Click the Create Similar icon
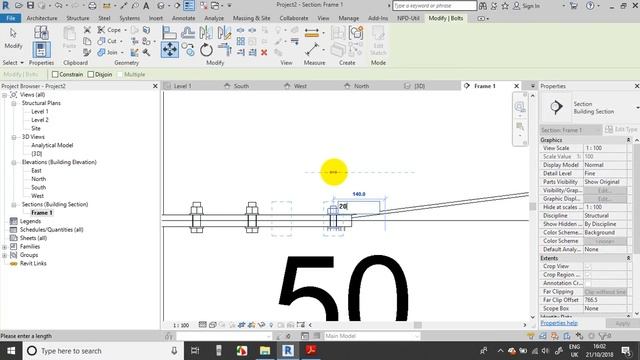Viewport: 640px width, 360px height. (356, 33)
